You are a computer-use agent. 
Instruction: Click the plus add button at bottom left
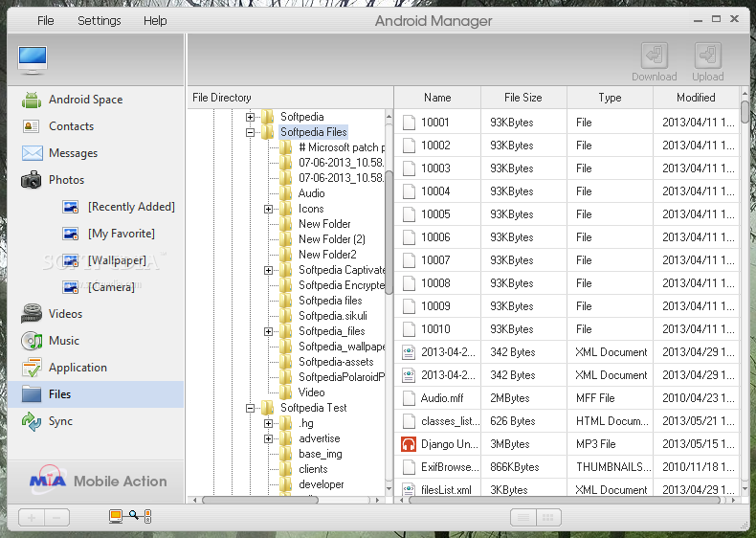click(32, 518)
